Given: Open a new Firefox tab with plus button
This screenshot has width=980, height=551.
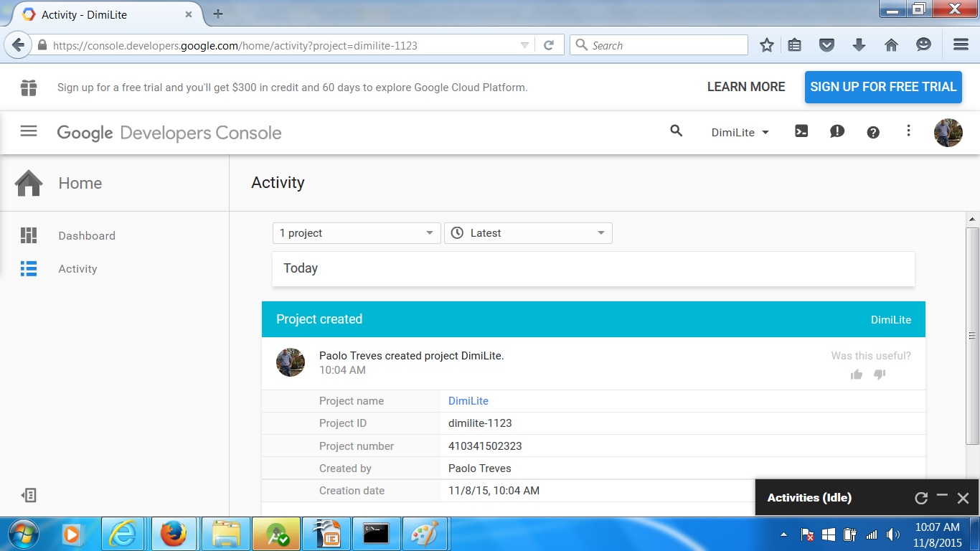Looking at the screenshot, I should coord(218,14).
